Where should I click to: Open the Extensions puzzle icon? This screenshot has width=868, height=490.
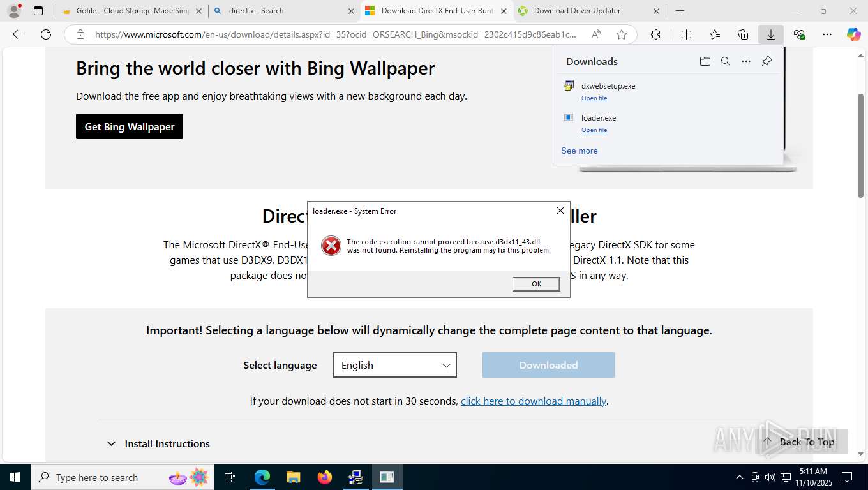pyautogui.click(x=655, y=34)
